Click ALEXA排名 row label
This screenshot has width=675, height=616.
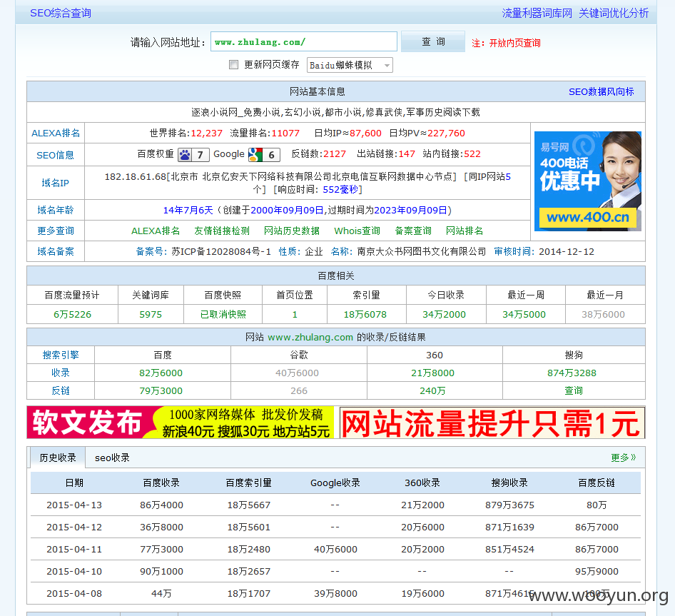click(56, 133)
